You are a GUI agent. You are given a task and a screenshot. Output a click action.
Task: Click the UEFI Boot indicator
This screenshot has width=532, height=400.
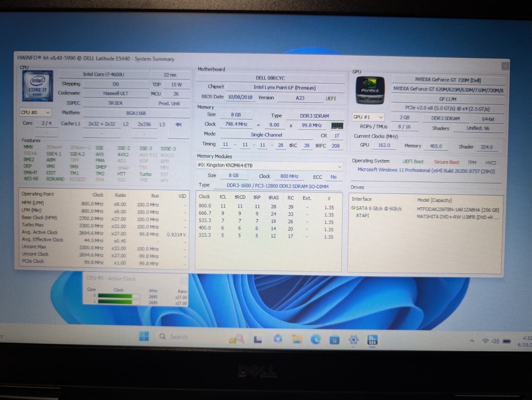413,161
